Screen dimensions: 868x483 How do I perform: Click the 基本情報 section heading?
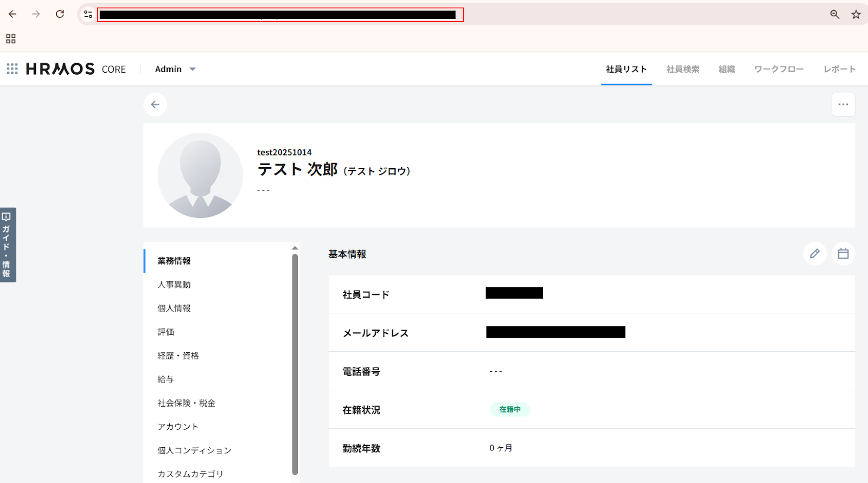pos(347,254)
